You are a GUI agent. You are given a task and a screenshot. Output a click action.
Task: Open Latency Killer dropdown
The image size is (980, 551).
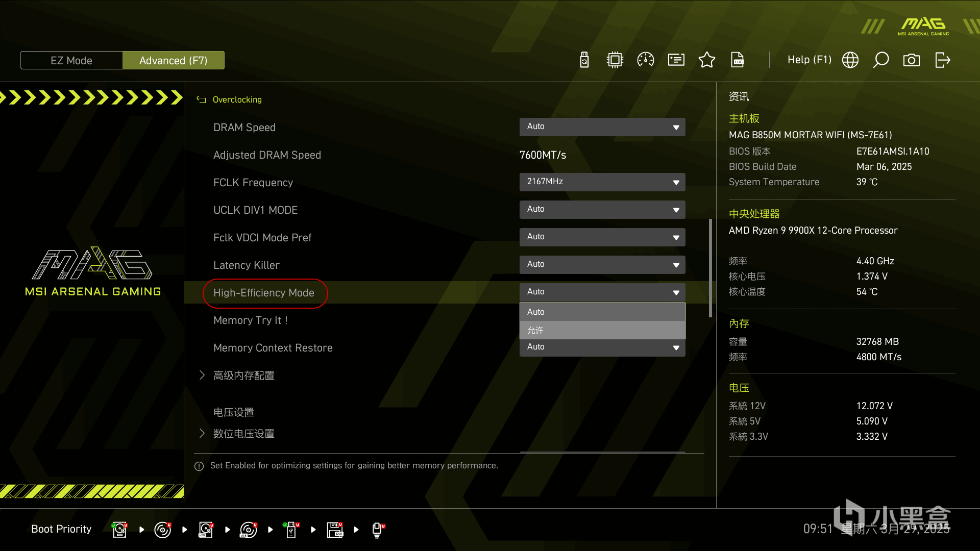click(602, 265)
